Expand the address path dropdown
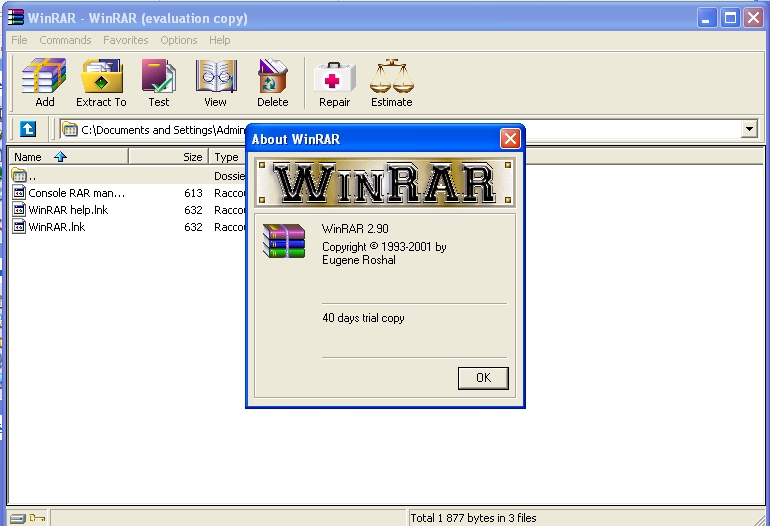Viewport: 770px width, 526px height. [x=749, y=129]
